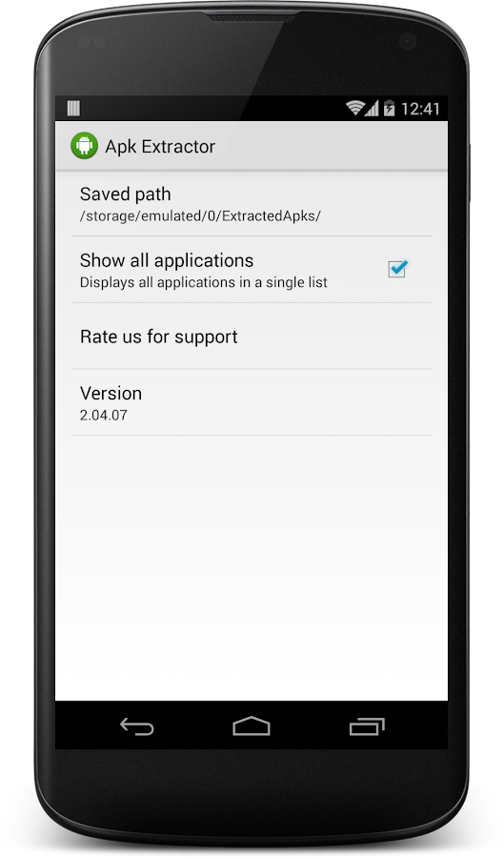Tap Displays all applications in a single list
Viewport: 504px width, 858px height.
tap(203, 282)
